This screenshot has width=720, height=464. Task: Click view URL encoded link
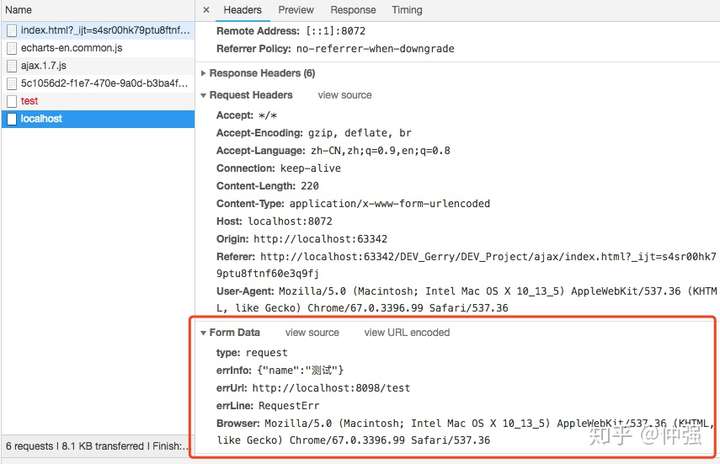[407, 333]
